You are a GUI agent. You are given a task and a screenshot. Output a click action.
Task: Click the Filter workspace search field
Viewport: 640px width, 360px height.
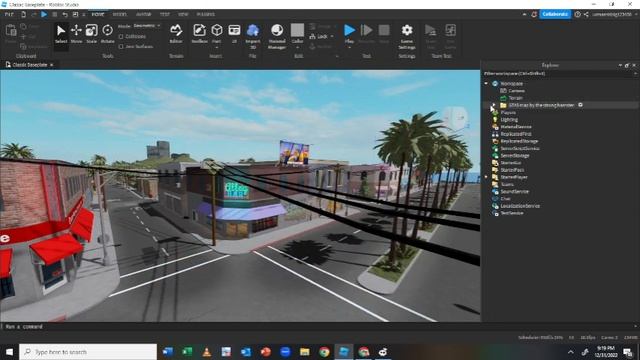(x=558, y=73)
